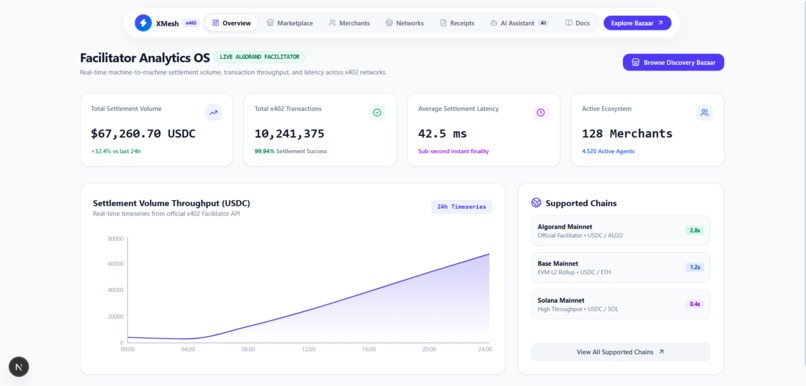Switch to the Merchants tab
This screenshot has height=386, width=806.
pyautogui.click(x=349, y=23)
